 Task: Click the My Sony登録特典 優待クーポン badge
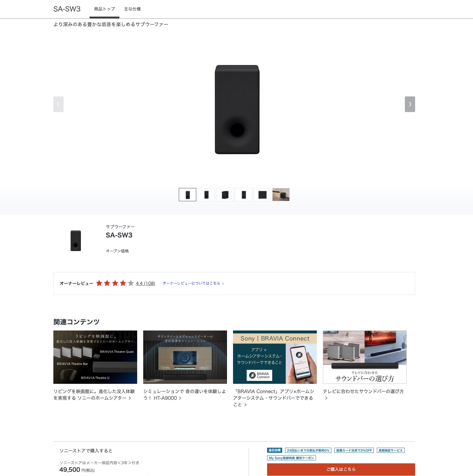[x=291, y=458]
